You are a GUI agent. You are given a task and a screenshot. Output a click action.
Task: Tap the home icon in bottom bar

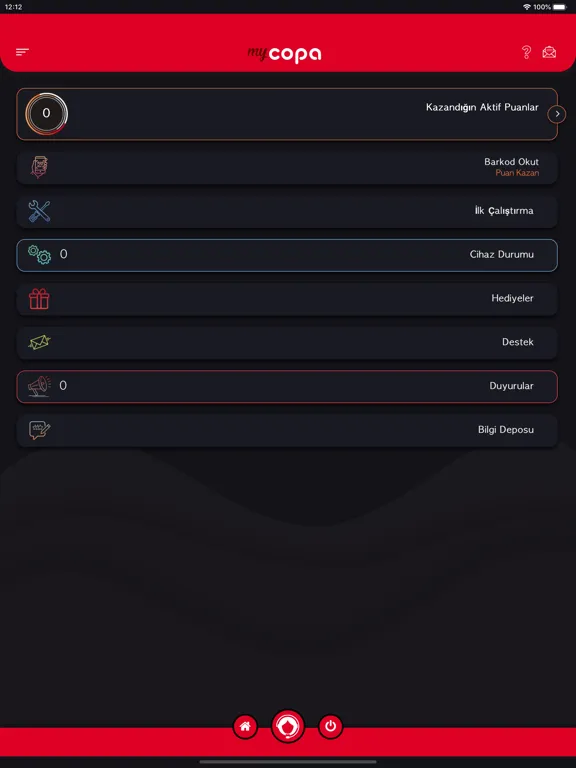(x=245, y=726)
